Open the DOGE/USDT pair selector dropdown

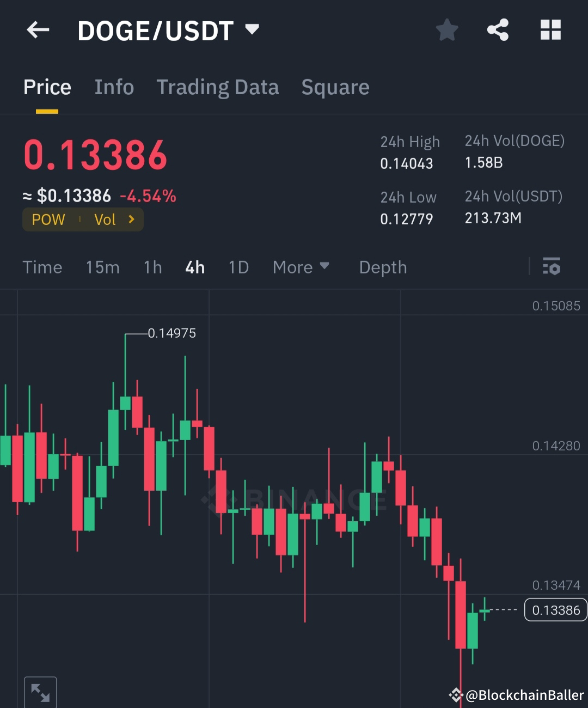(x=252, y=30)
